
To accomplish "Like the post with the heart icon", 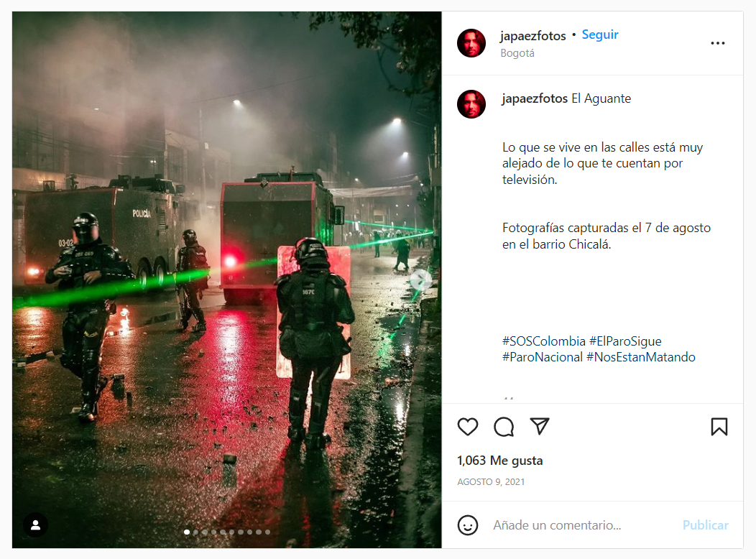I will (468, 427).
